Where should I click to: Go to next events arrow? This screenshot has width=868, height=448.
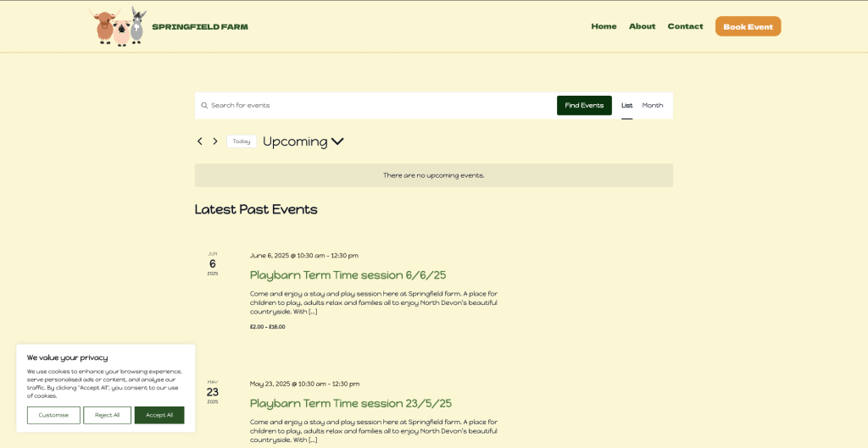[215, 141]
